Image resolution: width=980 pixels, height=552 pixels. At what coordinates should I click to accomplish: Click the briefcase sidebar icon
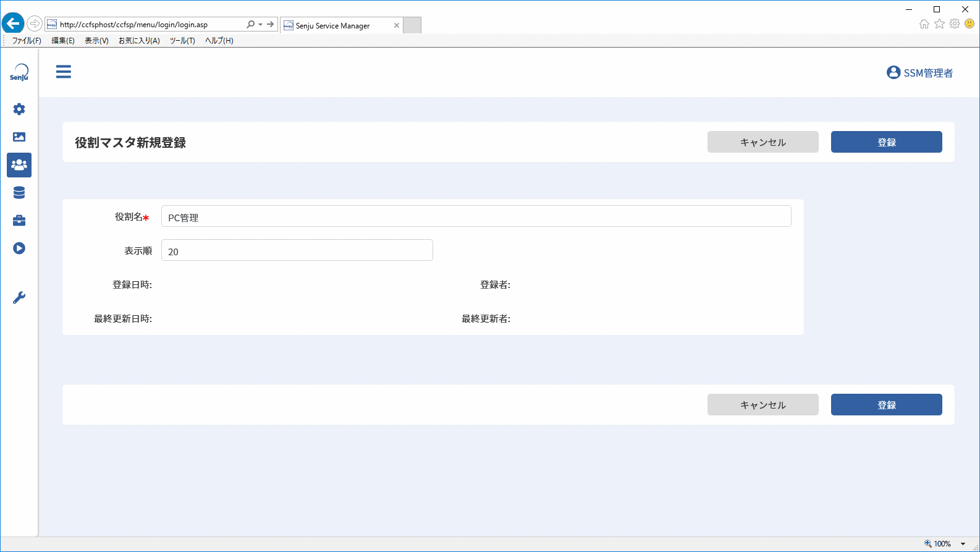[x=19, y=221]
